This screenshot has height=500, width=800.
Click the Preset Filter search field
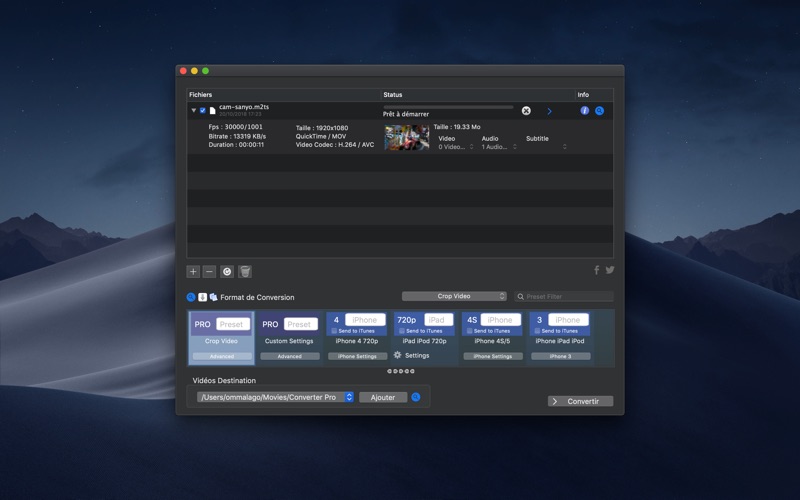coord(564,296)
